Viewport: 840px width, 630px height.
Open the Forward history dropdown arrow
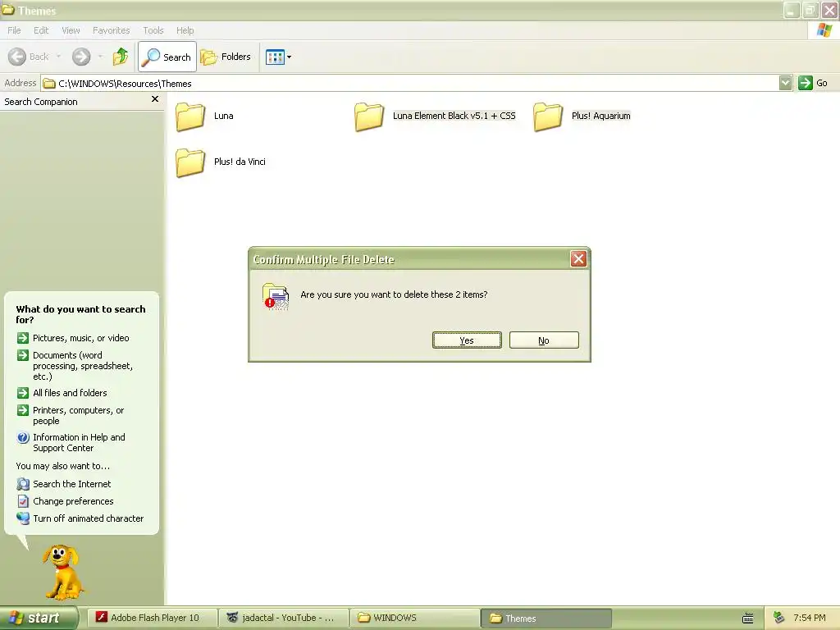(x=100, y=57)
